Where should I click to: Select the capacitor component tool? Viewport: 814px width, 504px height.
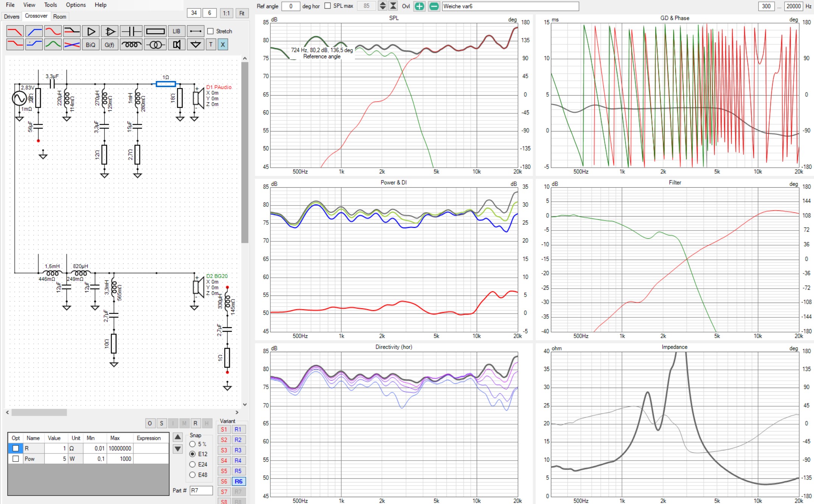click(x=131, y=31)
